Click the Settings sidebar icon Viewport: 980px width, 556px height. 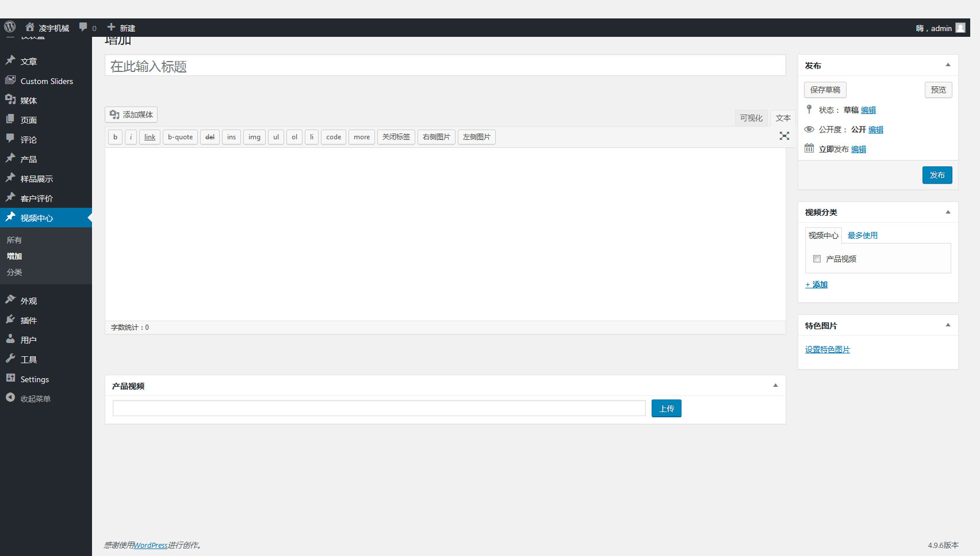tap(10, 378)
